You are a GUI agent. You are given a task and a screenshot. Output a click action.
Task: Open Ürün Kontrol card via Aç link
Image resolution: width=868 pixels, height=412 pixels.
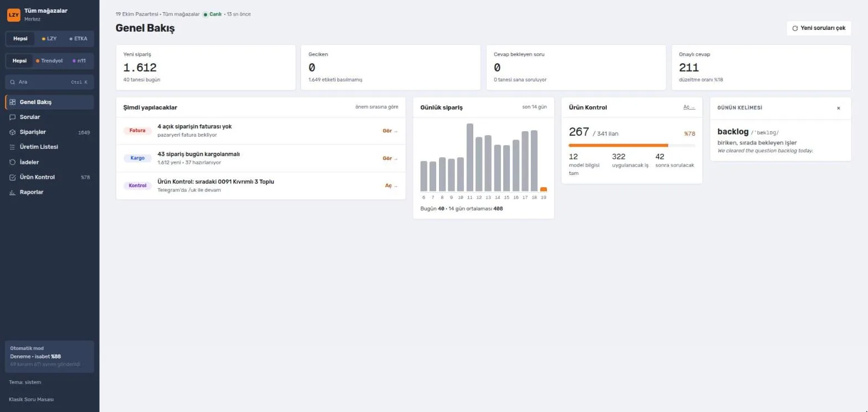coord(689,107)
